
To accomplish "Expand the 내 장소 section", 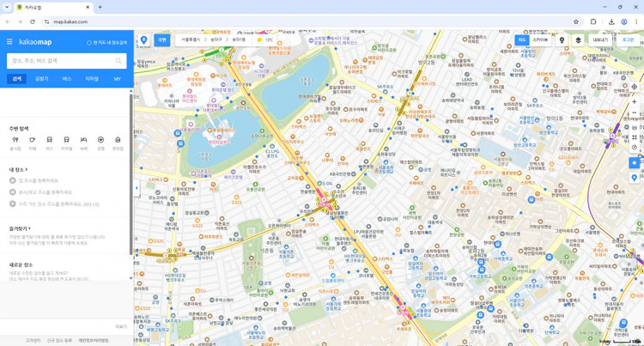I will point(18,169).
